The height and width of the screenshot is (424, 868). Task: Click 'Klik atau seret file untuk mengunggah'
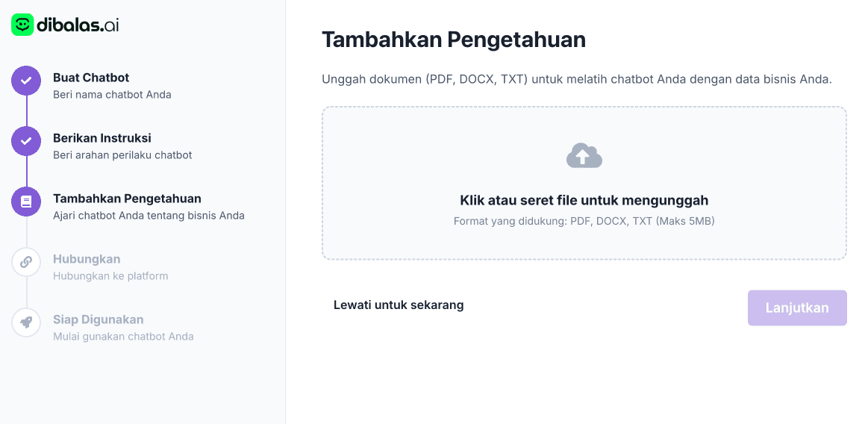click(x=584, y=200)
